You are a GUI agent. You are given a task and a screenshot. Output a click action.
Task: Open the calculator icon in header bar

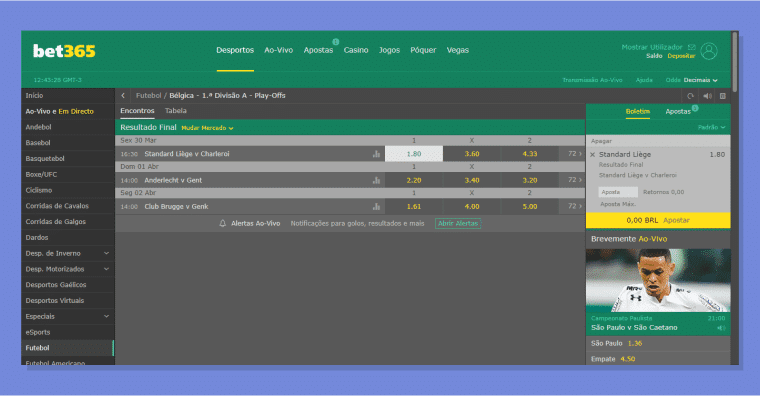723,96
